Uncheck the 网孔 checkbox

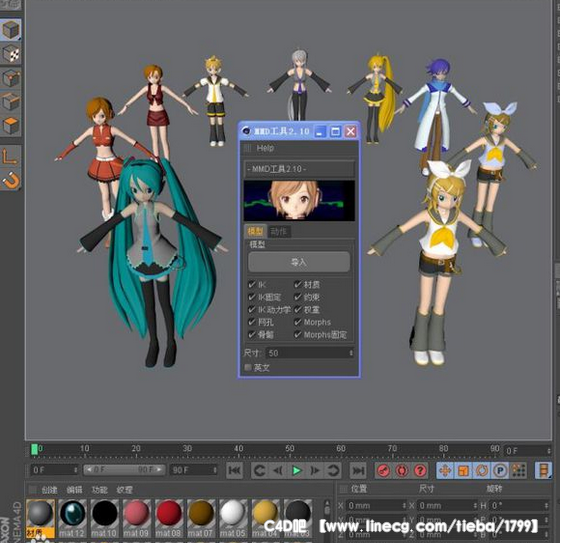(x=251, y=322)
